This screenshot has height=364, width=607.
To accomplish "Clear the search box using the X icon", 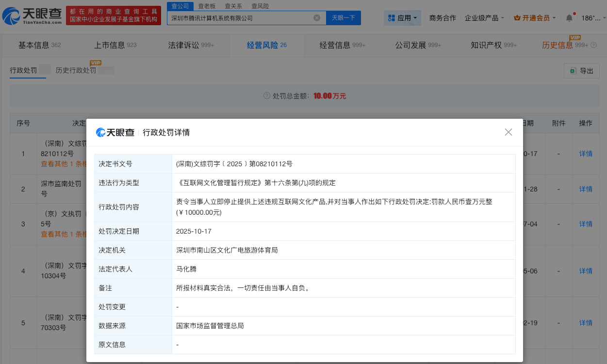I will [317, 17].
